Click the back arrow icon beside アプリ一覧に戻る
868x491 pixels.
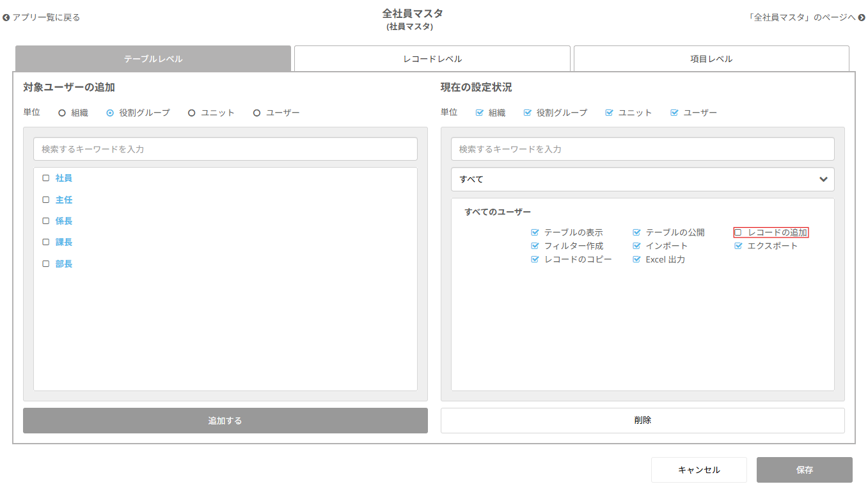click(x=6, y=18)
